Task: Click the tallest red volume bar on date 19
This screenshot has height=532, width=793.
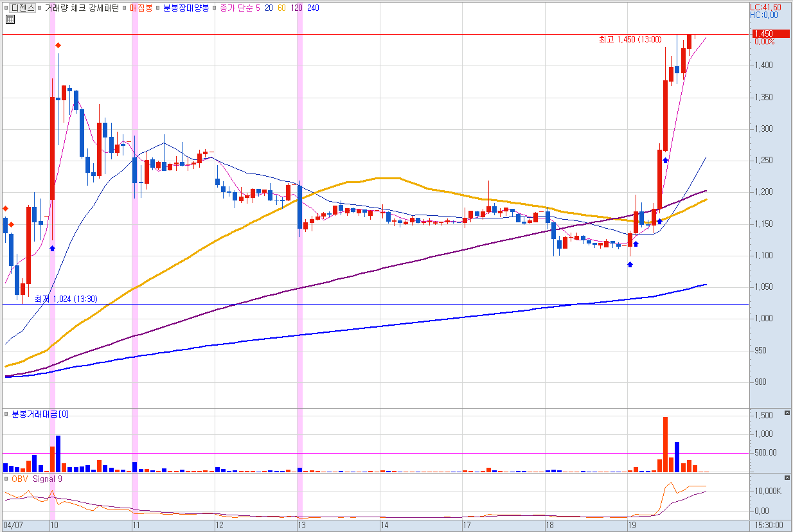Action: [x=665, y=445]
